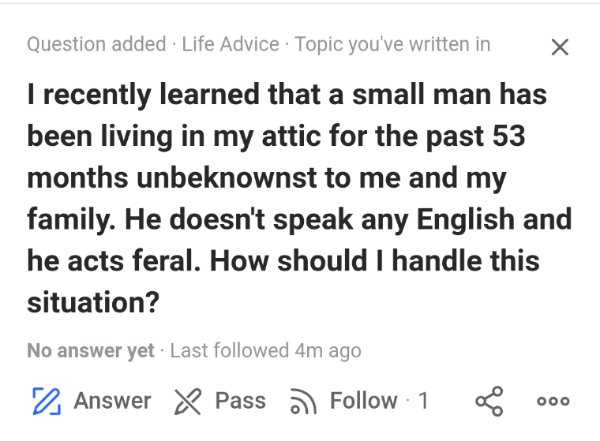This screenshot has width=600, height=441.
Task: Select the Answer text button
Action: (x=112, y=401)
